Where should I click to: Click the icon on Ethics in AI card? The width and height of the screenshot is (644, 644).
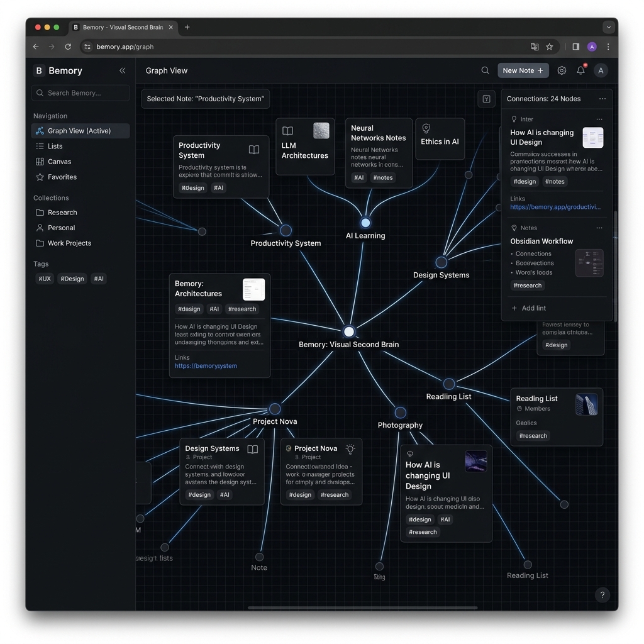click(x=426, y=128)
